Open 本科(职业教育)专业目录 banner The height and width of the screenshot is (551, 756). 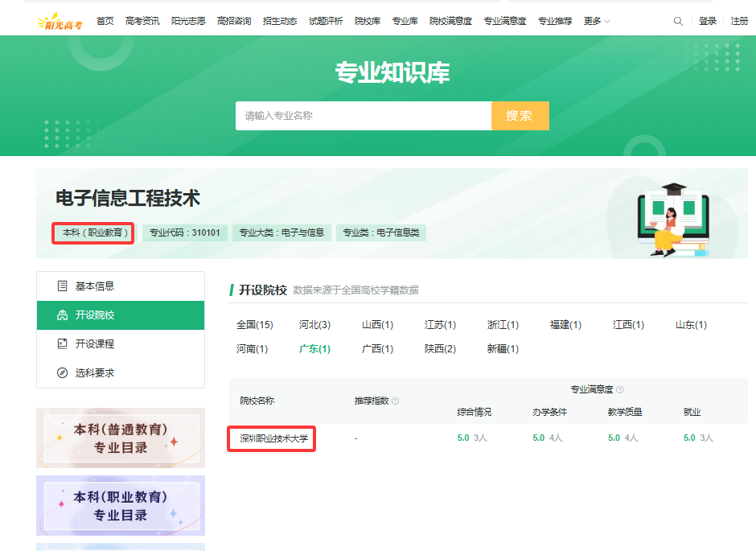[x=121, y=505]
